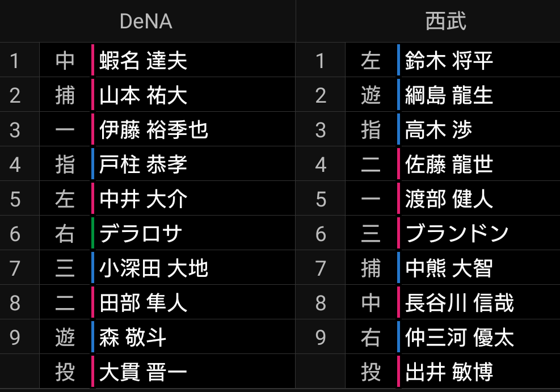Open Seibu pitcher 出井 敏博
Image resolution: width=560 pixels, height=392 pixels.
[449, 372]
